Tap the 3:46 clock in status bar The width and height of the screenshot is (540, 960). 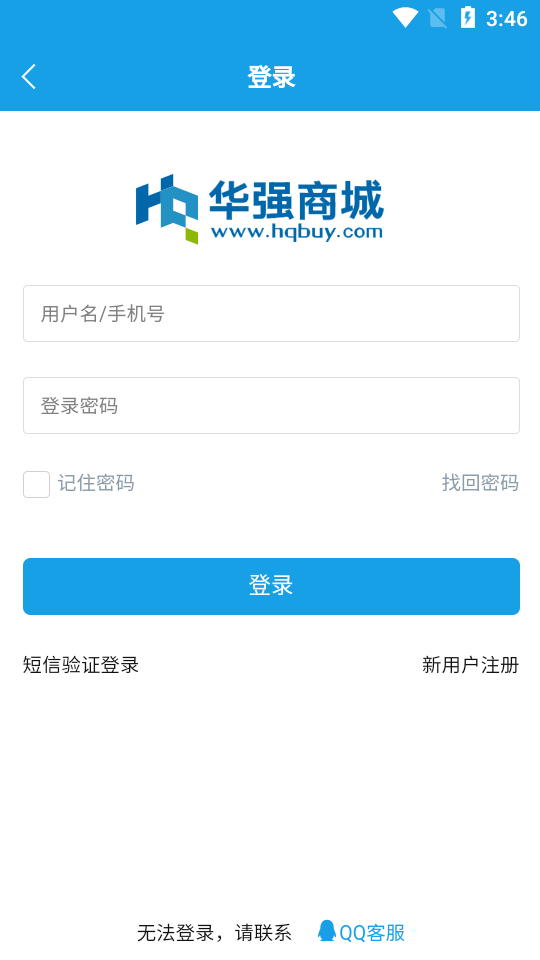tap(506, 19)
